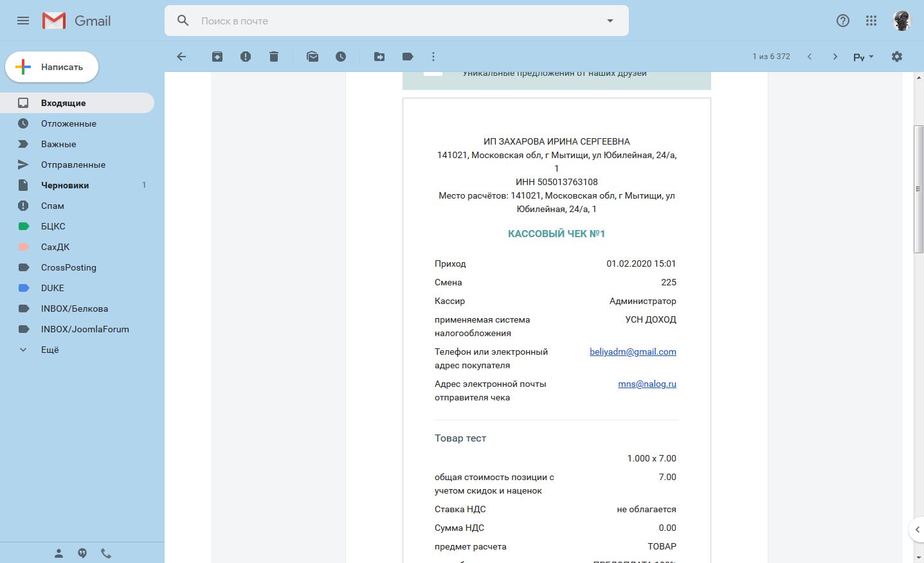
Task: Select the INBOX/Белкова label
Action: (x=77, y=308)
